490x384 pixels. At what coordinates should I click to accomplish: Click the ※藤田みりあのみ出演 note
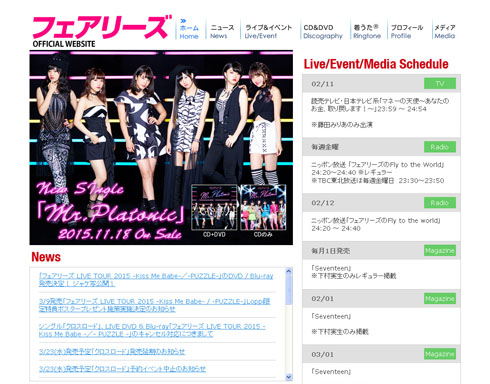click(342, 125)
